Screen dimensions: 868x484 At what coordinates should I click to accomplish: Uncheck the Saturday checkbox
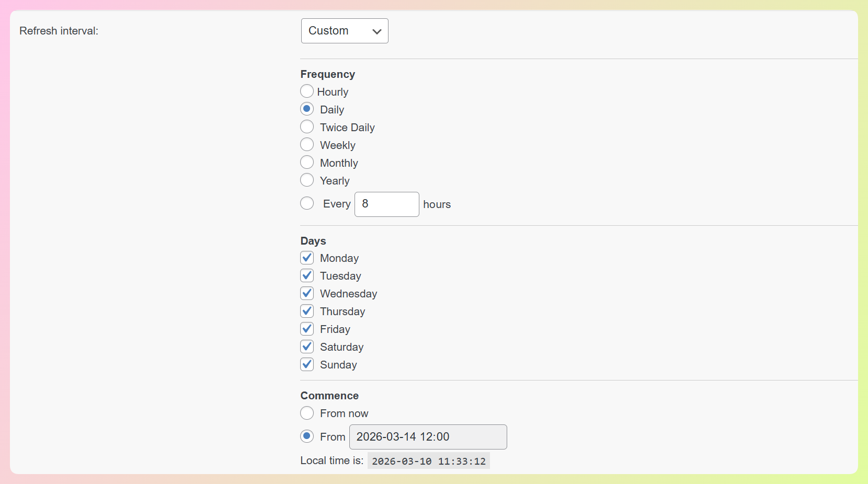tap(307, 347)
